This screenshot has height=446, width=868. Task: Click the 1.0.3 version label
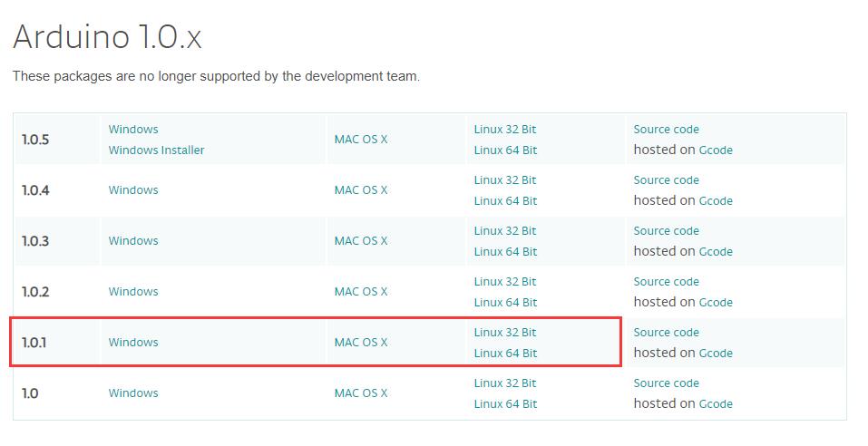point(35,242)
